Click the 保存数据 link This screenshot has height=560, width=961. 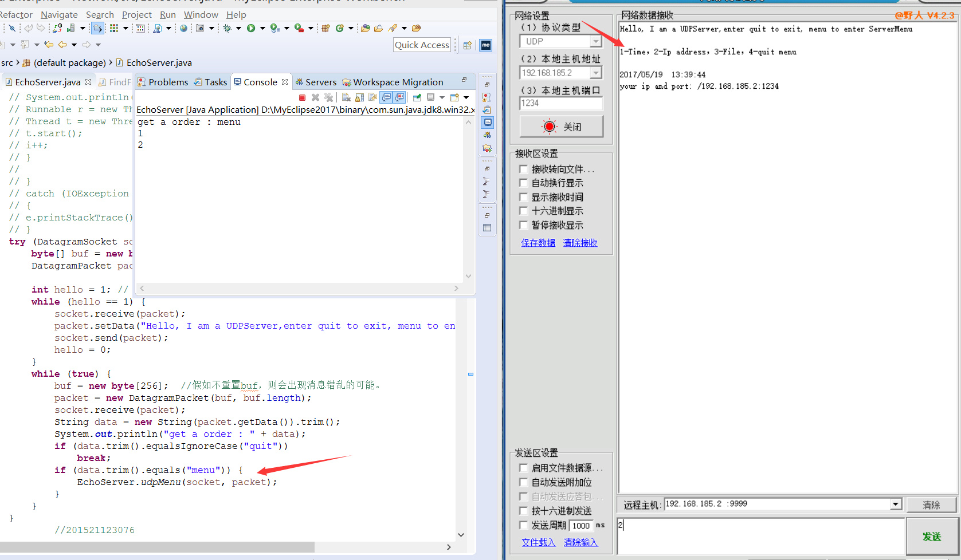(538, 243)
